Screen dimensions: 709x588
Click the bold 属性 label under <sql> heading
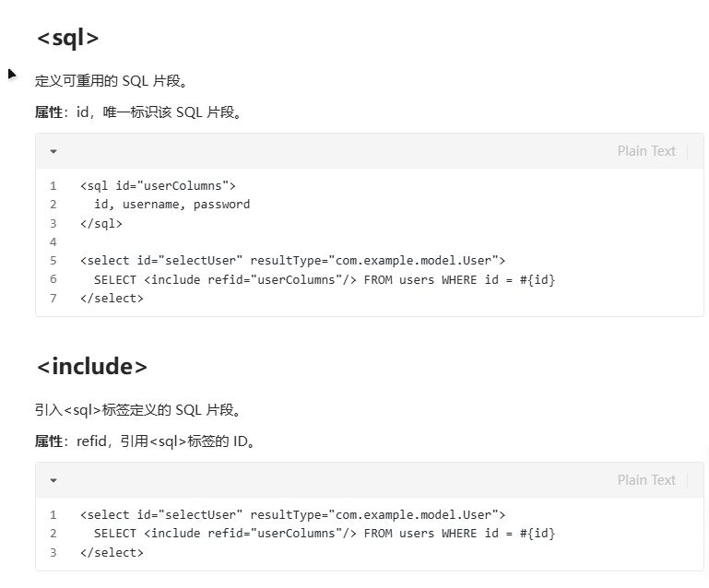click(x=49, y=112)
